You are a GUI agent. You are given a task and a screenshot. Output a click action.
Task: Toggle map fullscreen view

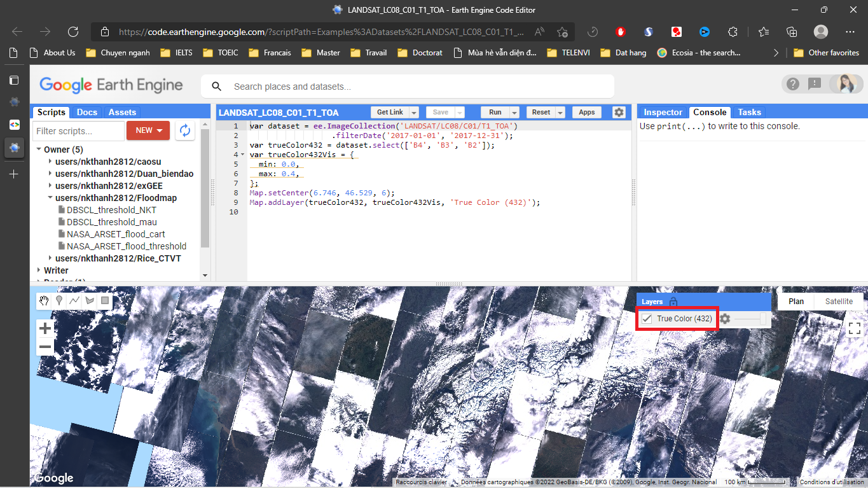pos(854,328)
